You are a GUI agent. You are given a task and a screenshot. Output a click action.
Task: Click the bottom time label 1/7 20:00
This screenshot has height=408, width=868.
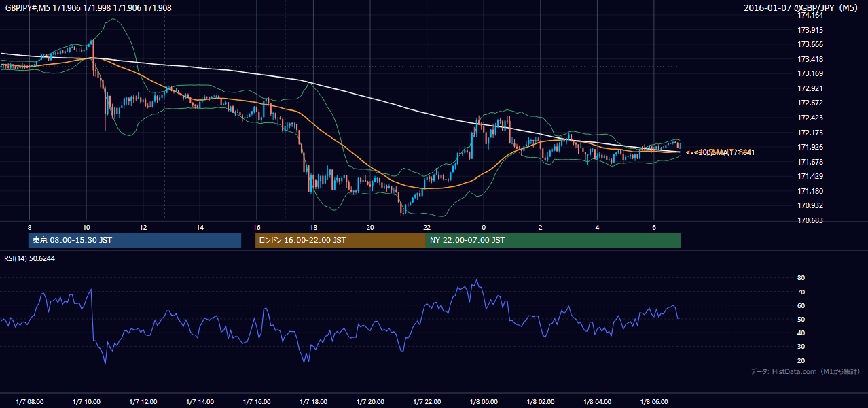click(x=370, y=401)
